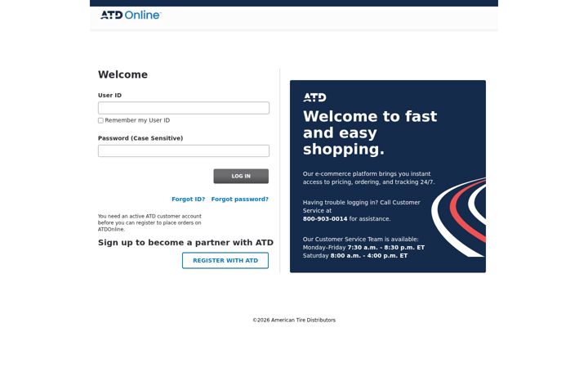
Task: Click the User ID label
Action: click(x=109, y=96)
